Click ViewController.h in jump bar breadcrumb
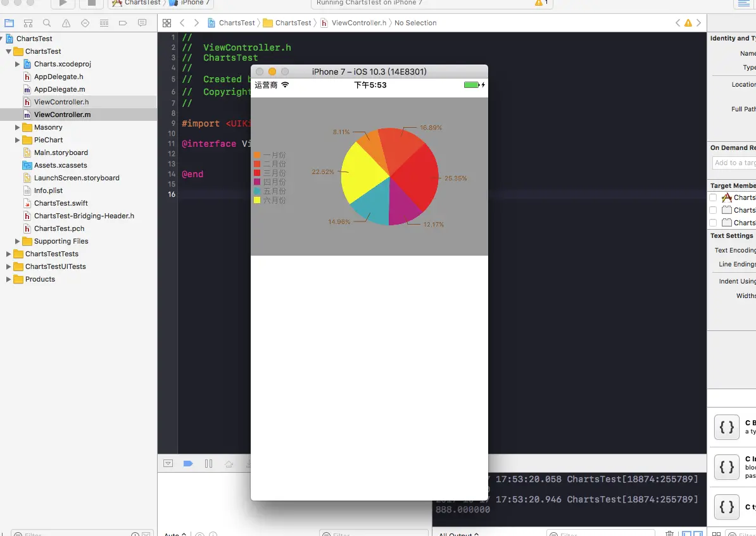 (353, 23)
